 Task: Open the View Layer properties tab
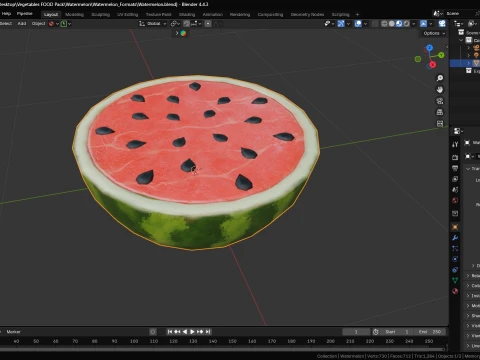point(455,179)
